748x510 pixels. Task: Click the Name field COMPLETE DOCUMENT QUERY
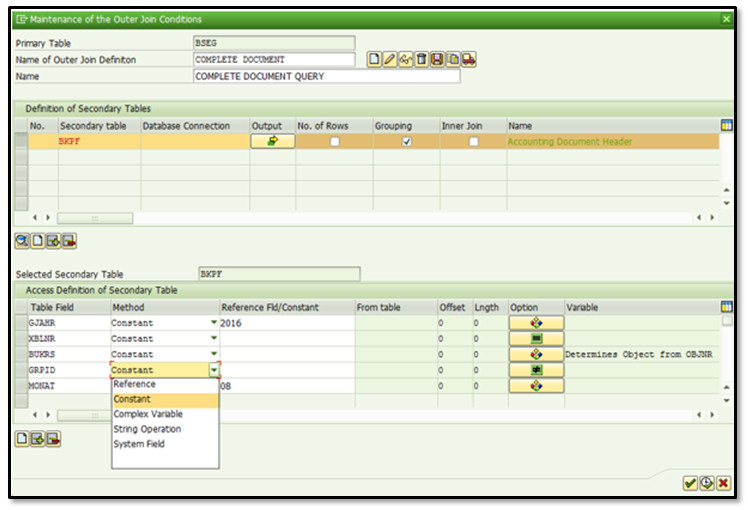(326, 76)
